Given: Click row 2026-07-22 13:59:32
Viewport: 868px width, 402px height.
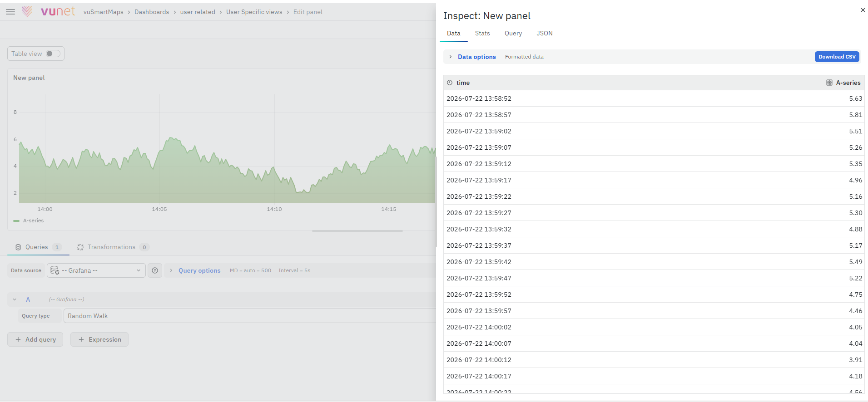Looking at the screenshot, I should (x=654, y=229).
